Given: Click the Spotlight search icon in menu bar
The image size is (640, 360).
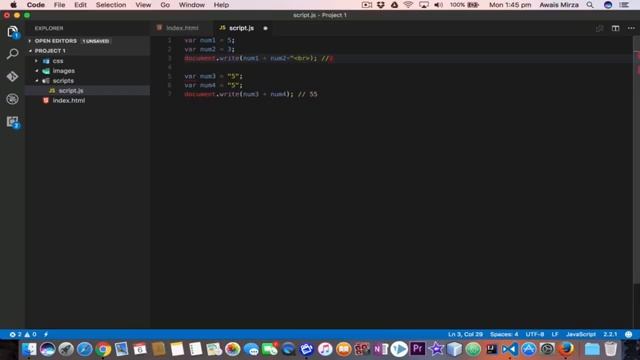Looking at the screenshot, I should pos(590,5).
